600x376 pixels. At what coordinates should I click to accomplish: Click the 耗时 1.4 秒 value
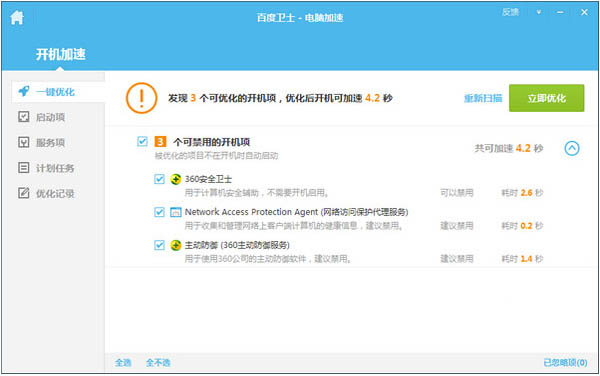[x=522, y=259]
